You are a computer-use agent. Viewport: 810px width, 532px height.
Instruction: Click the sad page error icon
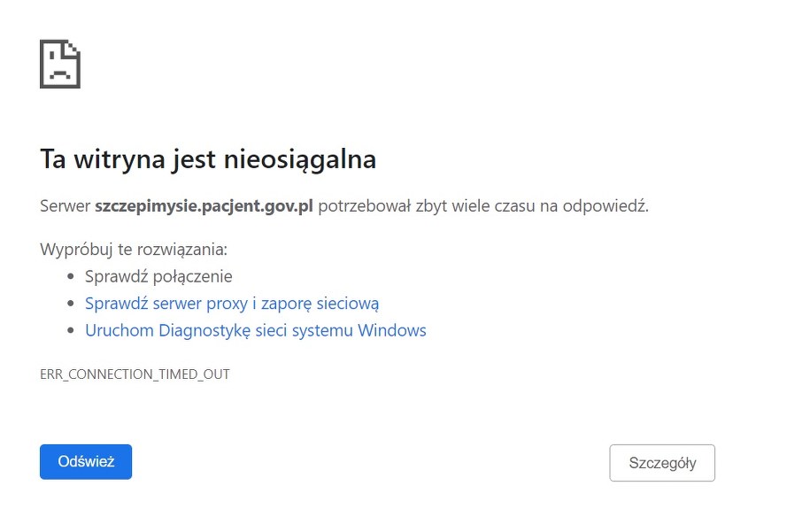click(x=60, y=65)
